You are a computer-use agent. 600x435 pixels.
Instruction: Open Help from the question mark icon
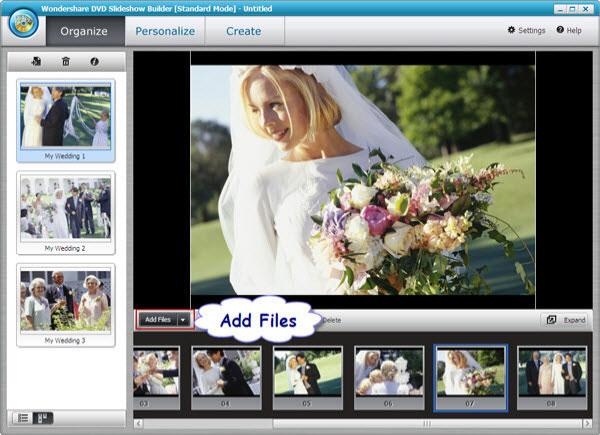click(560, 31)
